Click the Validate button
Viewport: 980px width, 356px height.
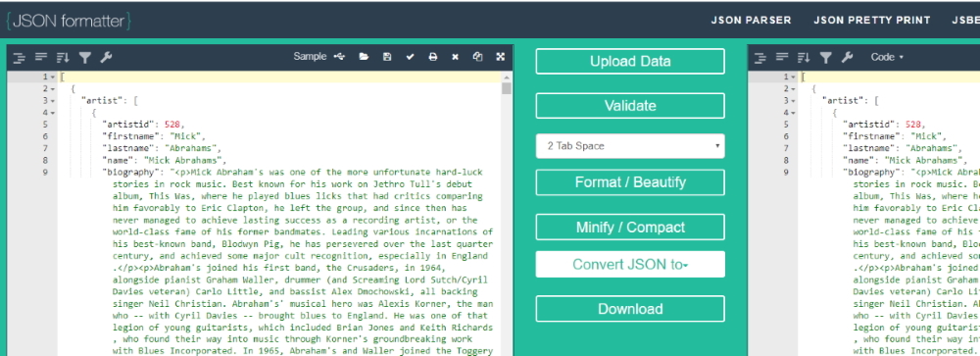[x=630, y=105]
